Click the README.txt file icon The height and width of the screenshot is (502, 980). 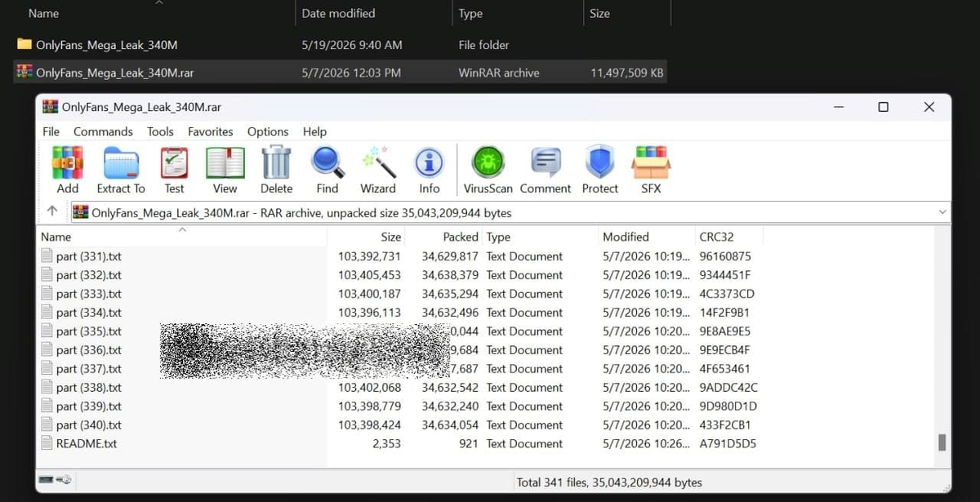[x=47, y=444]
